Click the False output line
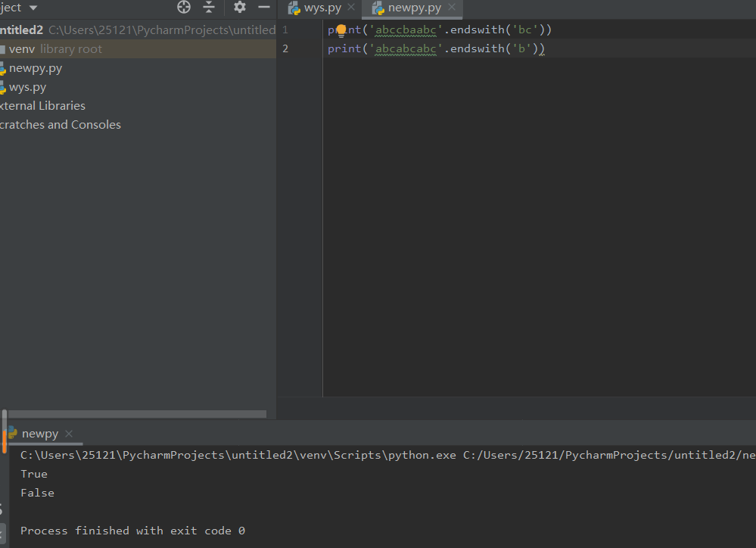The height and width of the screenshot is (548, 756). tap(37, 493)
